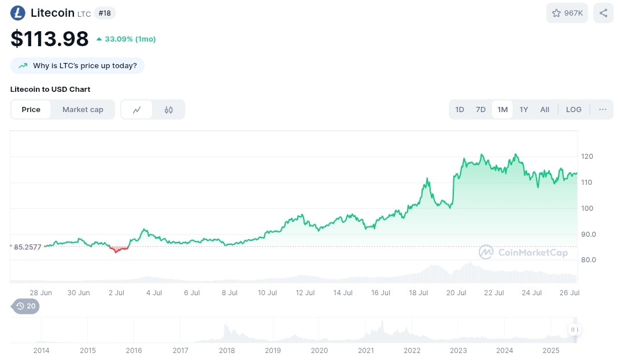Click the #18 rank badge
Image resolution: width=621 pixels, height=364 pixels.
click(x=105, y=13)
